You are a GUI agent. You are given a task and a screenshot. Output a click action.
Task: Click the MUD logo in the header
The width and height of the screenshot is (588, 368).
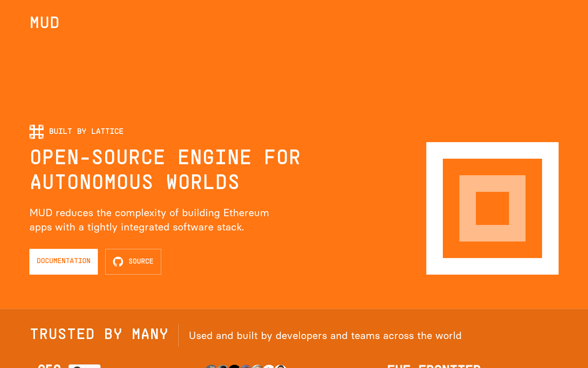coord(45,23)
